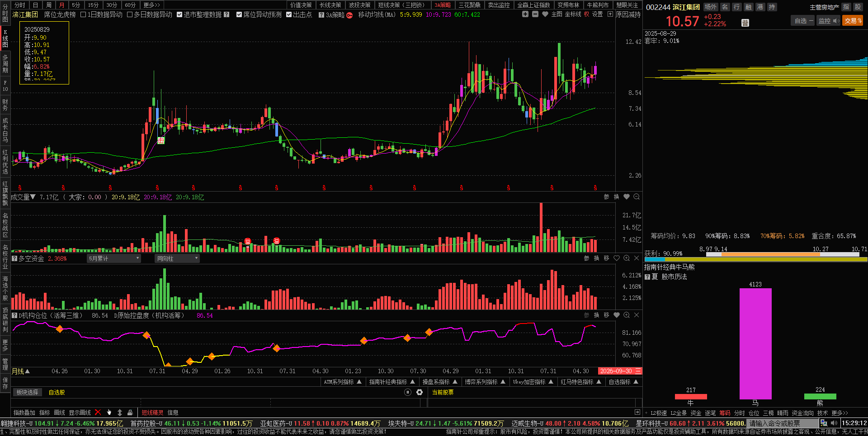This screenshot has height=436, width=868.
Task: Close the D机构仓位 indicator panel
Action: tap(637, 315)
